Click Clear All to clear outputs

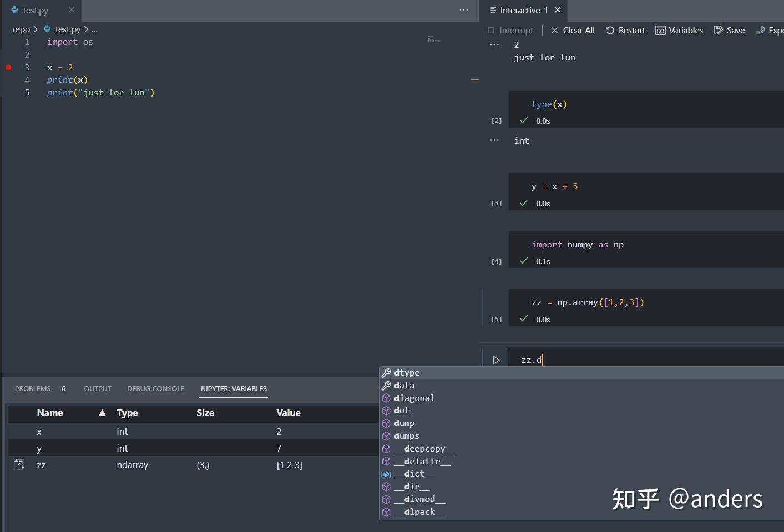[x=578, y=30]
